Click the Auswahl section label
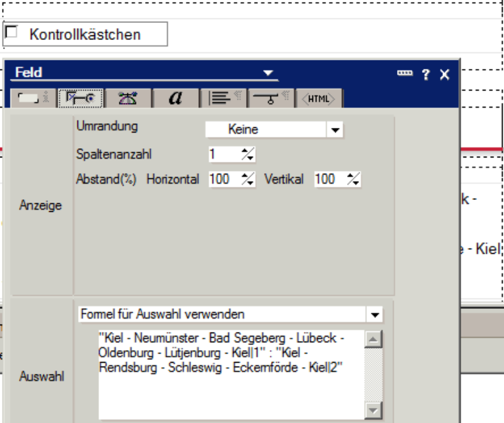504x423 pixels. click(42, 376)
